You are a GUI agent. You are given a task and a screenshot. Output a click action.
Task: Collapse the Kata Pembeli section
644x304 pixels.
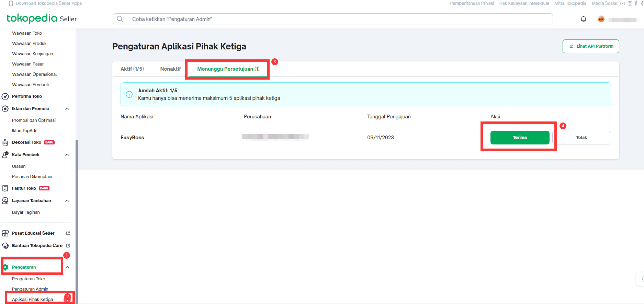pyautogui.click(x=67, y=155)
